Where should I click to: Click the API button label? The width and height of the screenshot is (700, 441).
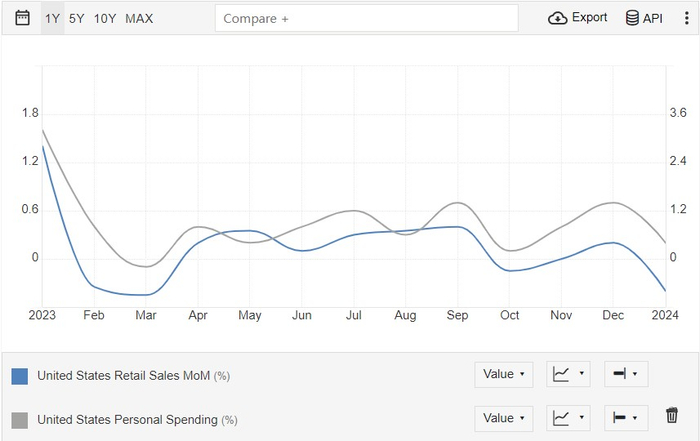(653, 18)
